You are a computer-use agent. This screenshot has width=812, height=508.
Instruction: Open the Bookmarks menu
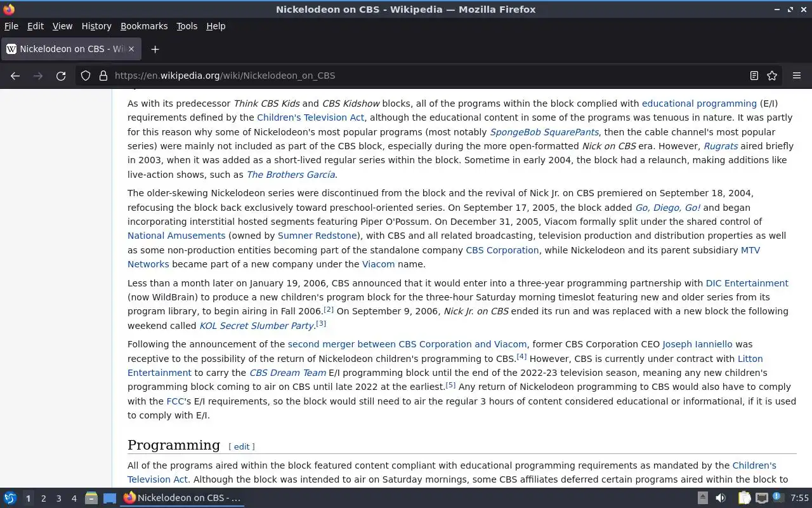click(x=144, y=26)
